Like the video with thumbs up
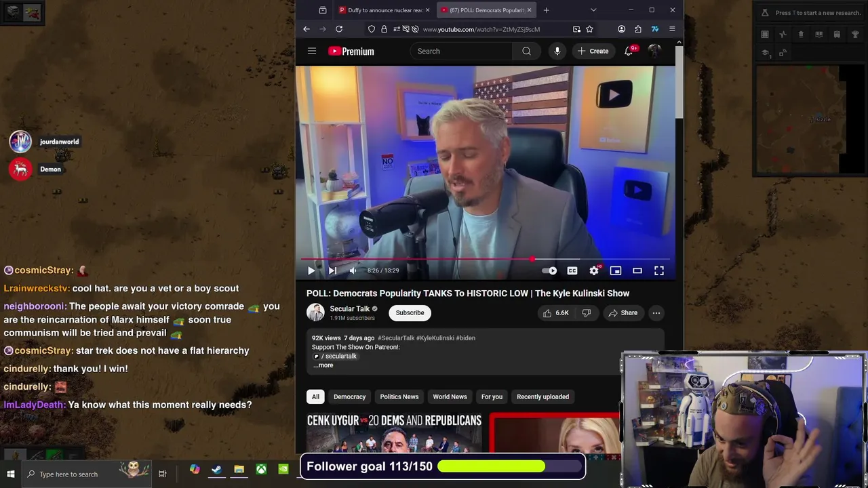The width and height of the screenshot is (868, 488). pos(555,312)
